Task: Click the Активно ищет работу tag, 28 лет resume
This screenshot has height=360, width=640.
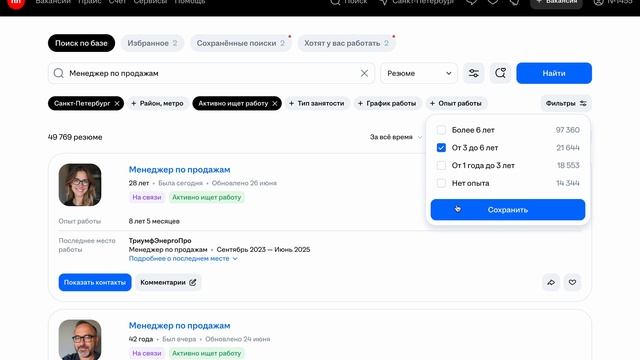Action: coord(207,198)
